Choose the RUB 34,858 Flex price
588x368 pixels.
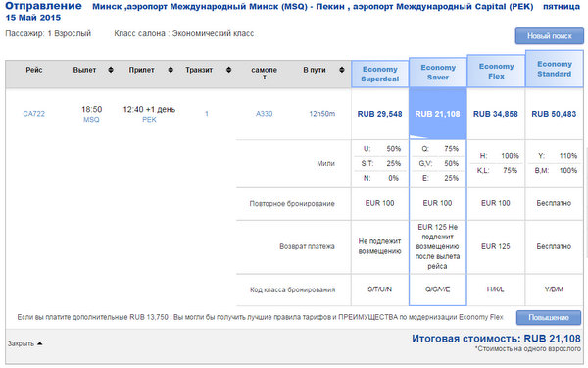495,114
